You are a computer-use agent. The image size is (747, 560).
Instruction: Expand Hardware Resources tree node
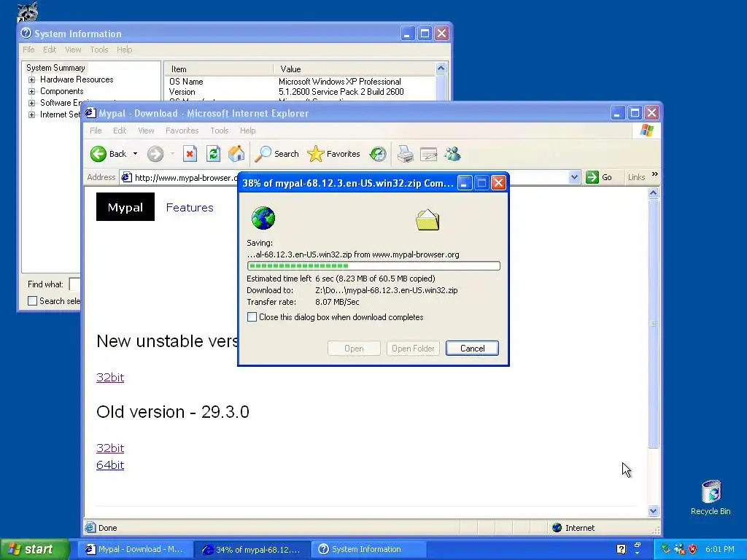click(31, 79)
